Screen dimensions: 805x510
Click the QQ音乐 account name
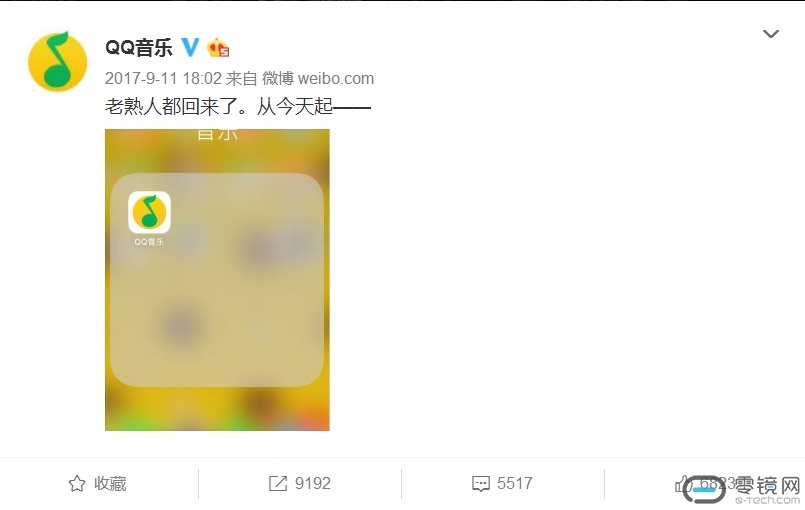click(x=139, y=48)
